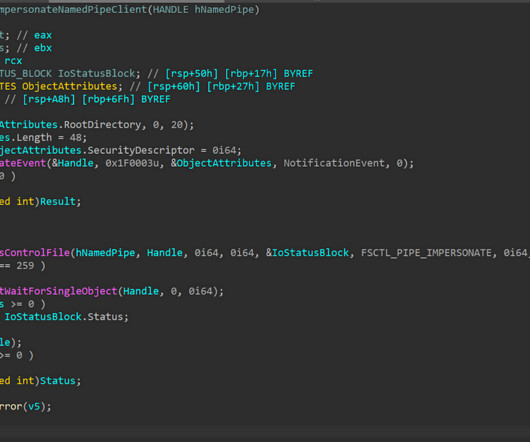Viewport: 530px width, 442px height.
Task: Click the [rbp+17h] stack offset comment
Action: coord(251,74)
